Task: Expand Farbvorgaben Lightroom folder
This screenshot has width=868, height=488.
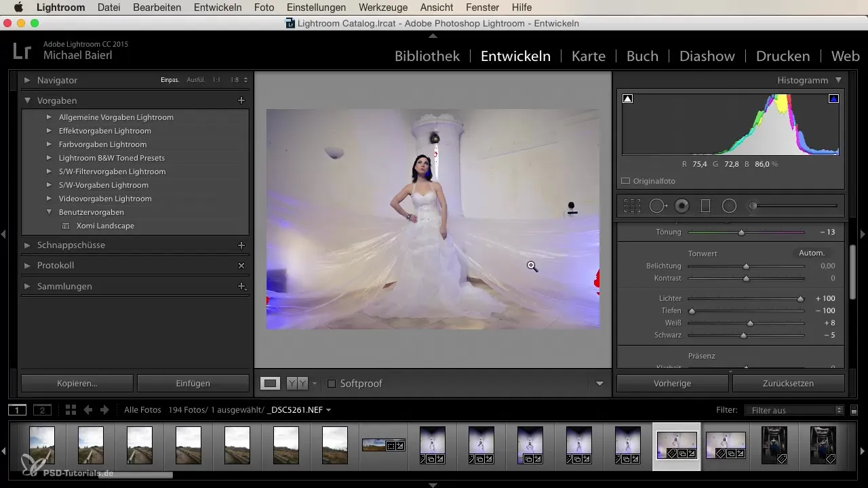Action: coord(50,144)
